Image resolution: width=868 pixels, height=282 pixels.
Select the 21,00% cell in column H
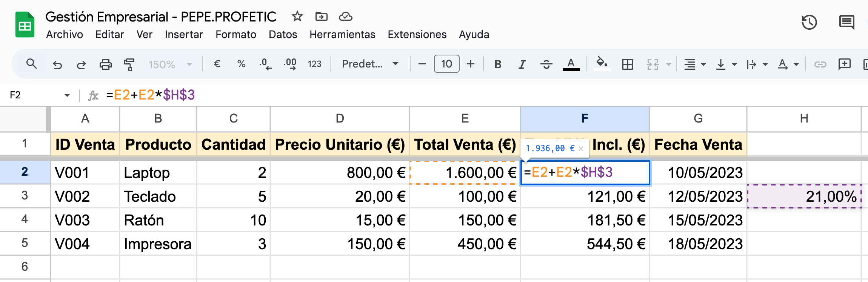pyautogui.click(x=804, y=196)
